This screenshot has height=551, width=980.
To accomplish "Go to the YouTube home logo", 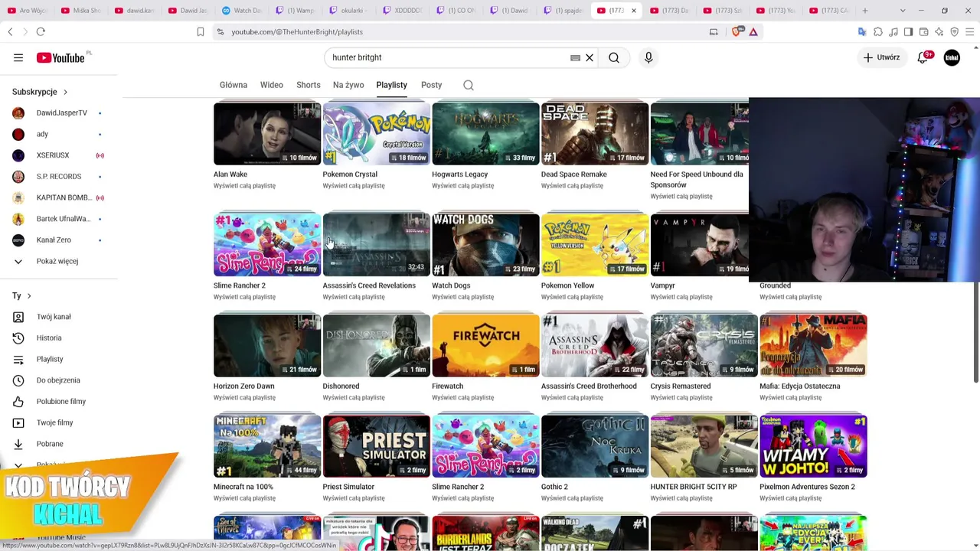I will [60, 58].
